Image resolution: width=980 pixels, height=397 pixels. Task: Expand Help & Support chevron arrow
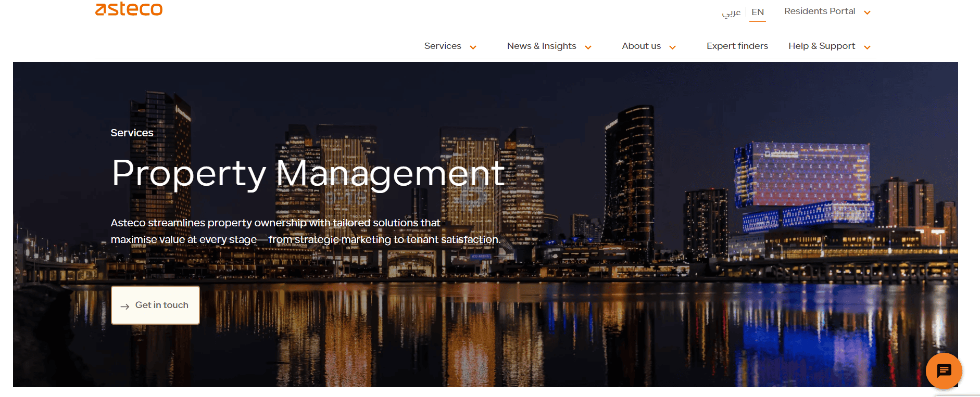(867, 47)
